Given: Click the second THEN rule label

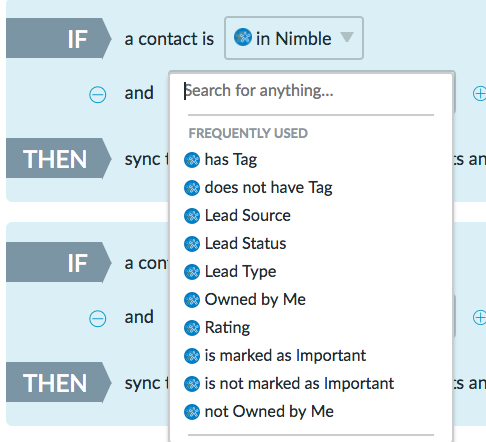Looking at the screenshot, I should coord(58,383).
